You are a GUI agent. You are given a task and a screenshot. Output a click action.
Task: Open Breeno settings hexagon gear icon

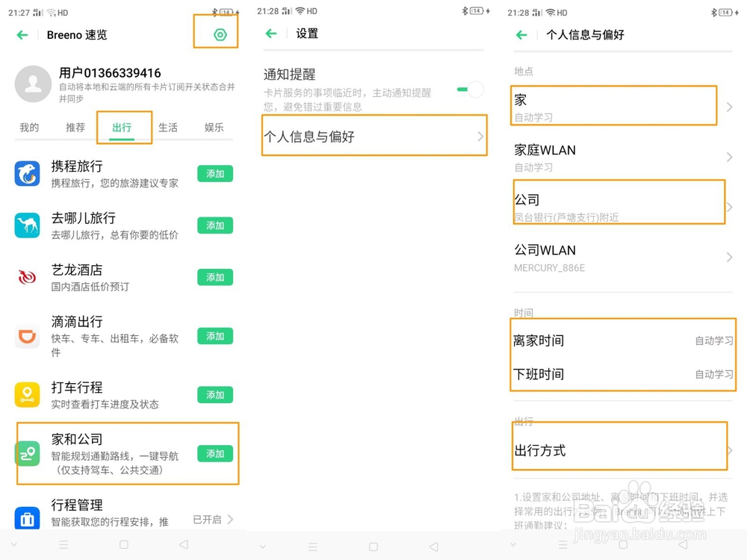(x=220, y=35)
